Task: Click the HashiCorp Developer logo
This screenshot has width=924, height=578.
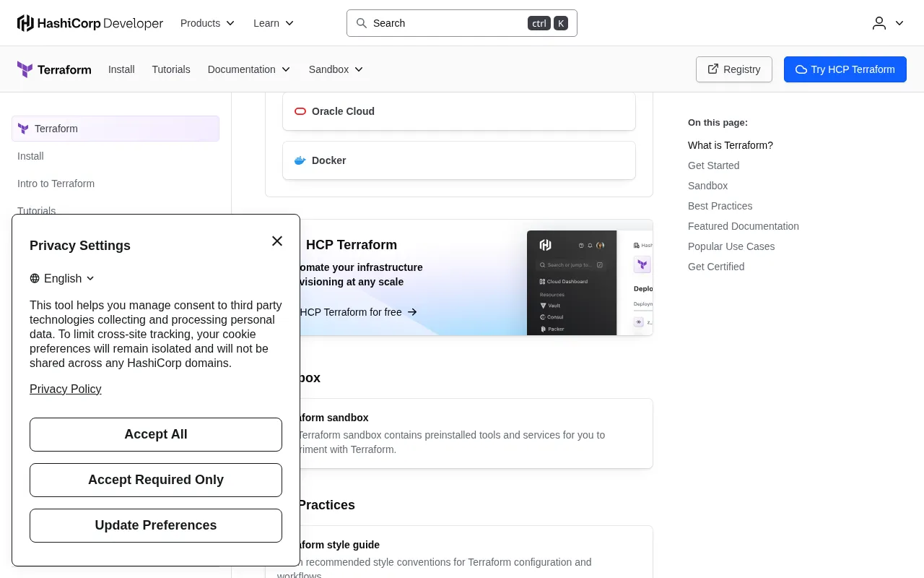Action: tap(90, 23)
